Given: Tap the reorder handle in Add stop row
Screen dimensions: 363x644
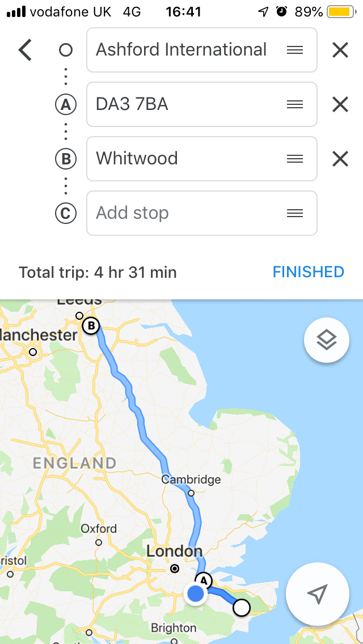Looking at the screenshot, I should pyautogui.click(x=295, y=213).
